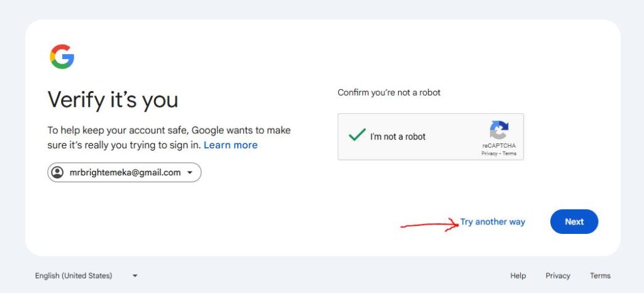Open Help in the footer
Screen dimensions: 644x293
518,276
